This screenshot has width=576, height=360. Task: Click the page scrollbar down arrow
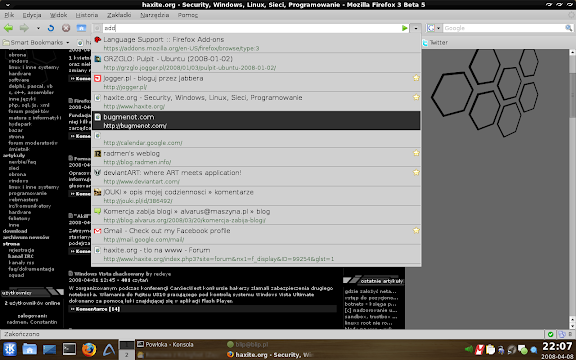[x=572, y=325]
